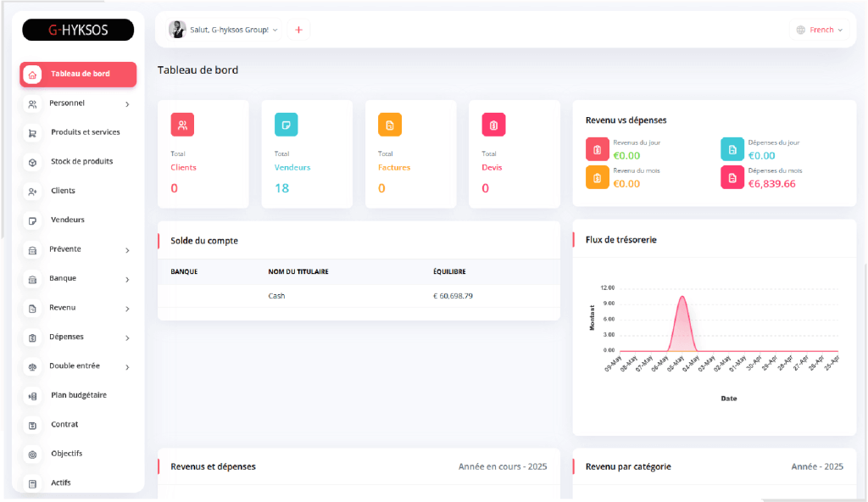Open Stock de produits menu item
The image size is (868, 502).
tap(78, 162)
